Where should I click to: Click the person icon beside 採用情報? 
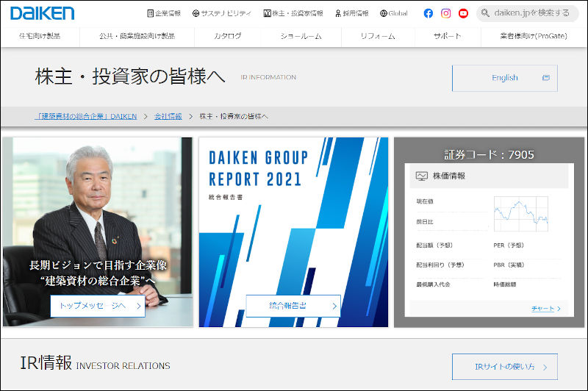coord(338,13)
